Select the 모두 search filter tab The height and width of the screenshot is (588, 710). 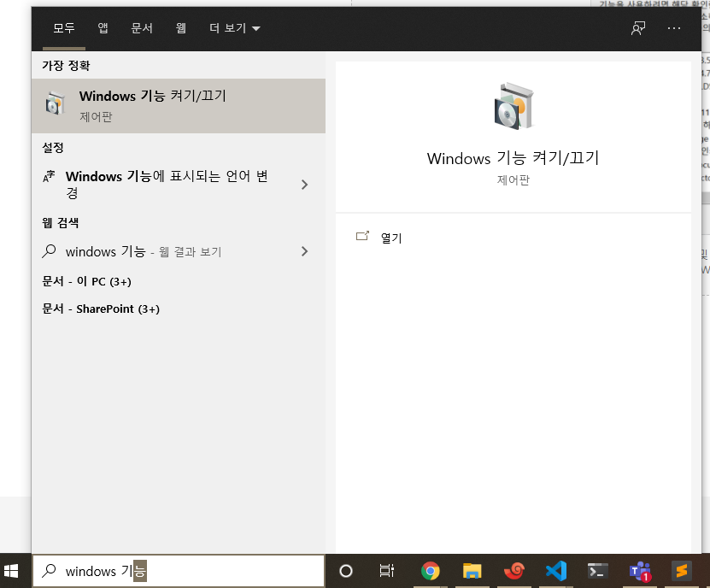coord(64,28)
